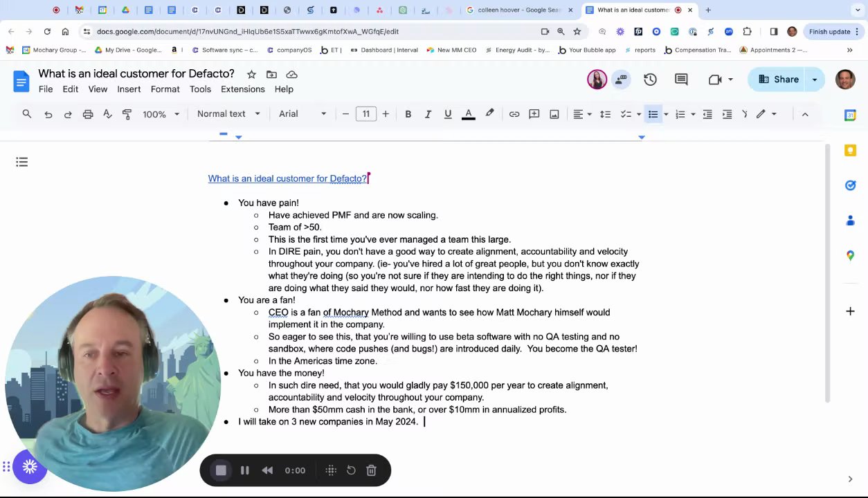Toggle the numbered list button
The width and height of the screenshot is (868, 498).
(680, 114)
